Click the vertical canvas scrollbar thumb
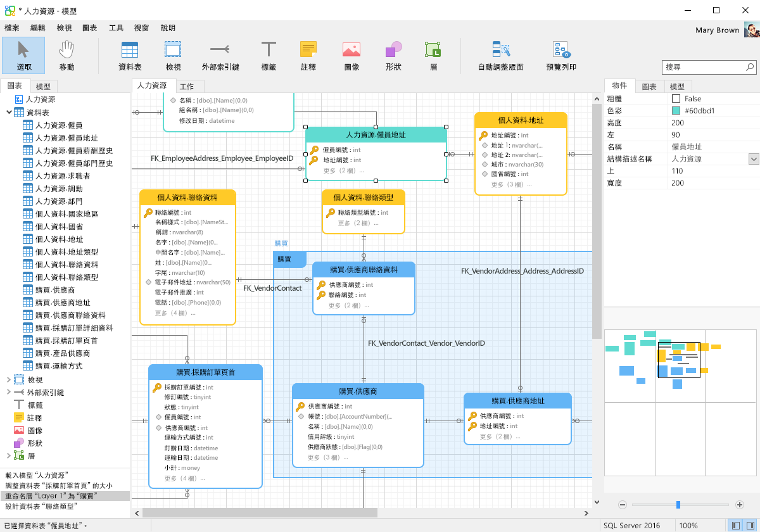 point(597,222)
